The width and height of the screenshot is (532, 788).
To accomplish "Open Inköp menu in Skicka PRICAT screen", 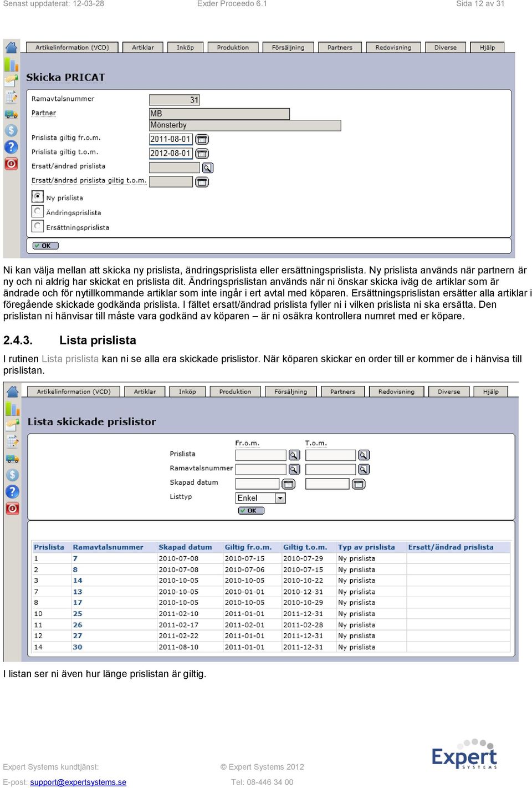I will pos(185,48).
